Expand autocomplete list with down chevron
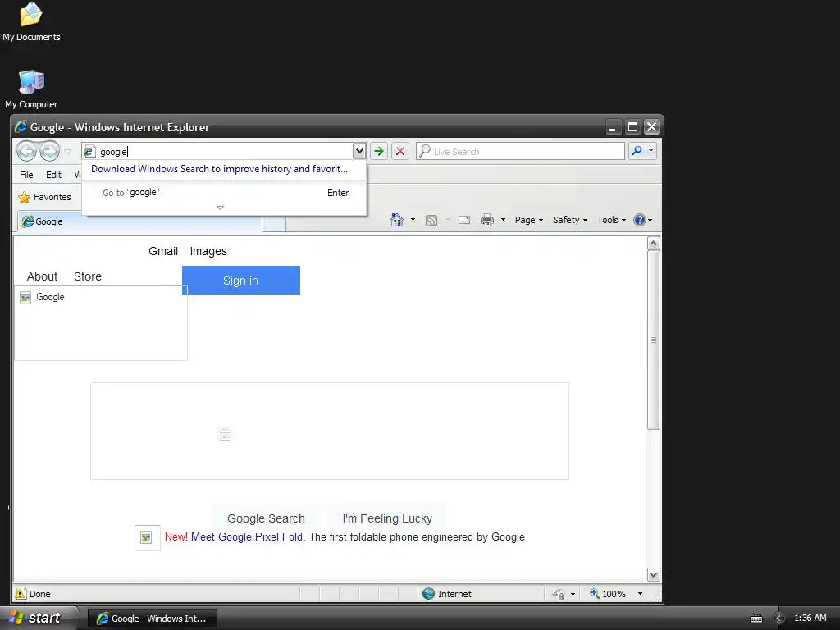This screenshot has height=630, width=840. pyautogui.click(x=220, y=208)
